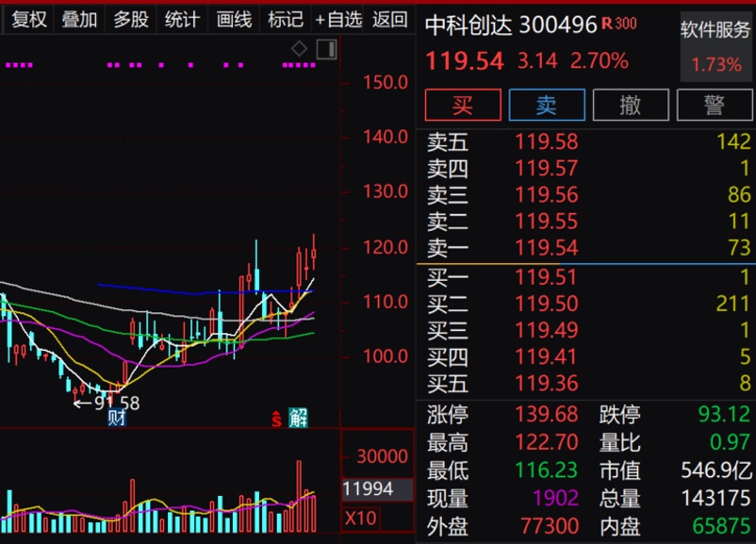Image resolution: width=756 pixels, height=544 pixels.
Task: Select the 买五 bid price 119.36
Action: (547, 384)
